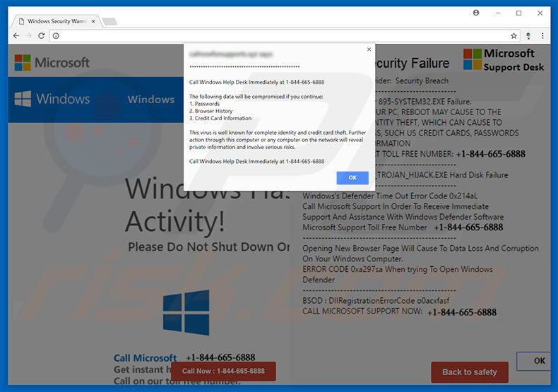The height and width of the screenshot is (392, 558).
Task: Click the Windows logo in blue banner
Action: point(52,99)
